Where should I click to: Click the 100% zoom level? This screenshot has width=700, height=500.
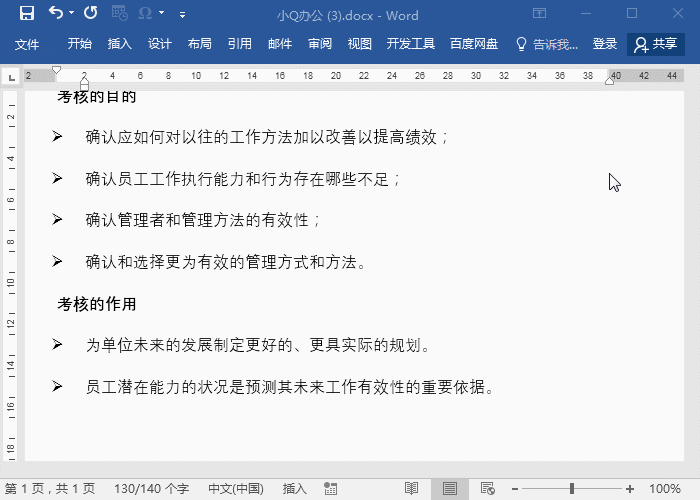[665, 489]
